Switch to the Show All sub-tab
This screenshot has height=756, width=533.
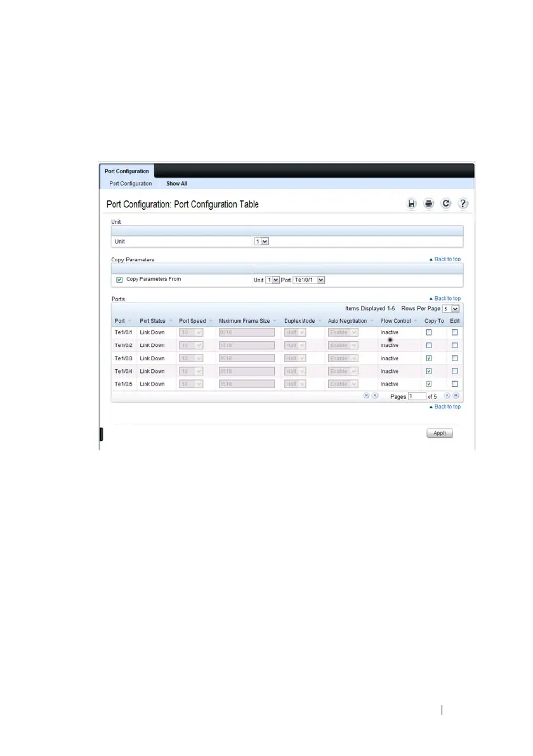[x=176, y=184]
